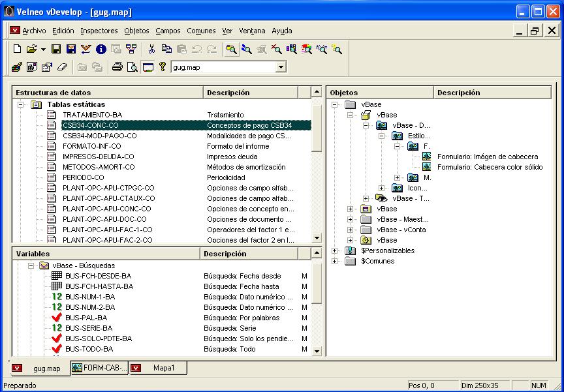Click the orange V with arrow icon
This screenshot has width=564, height=392.
[x=86, y=49]
